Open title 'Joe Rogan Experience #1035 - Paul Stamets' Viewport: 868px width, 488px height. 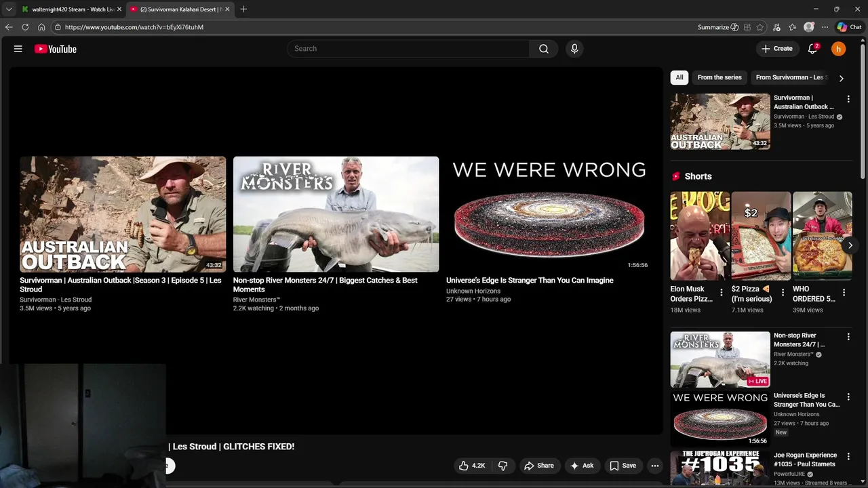click(x=805, y=460)
